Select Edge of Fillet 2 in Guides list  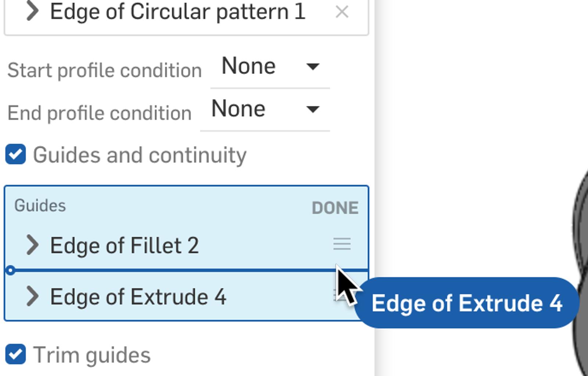(124, 246)
